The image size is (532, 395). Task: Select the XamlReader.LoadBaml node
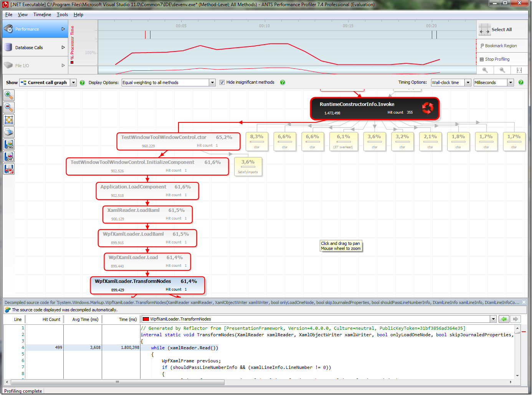147,214
